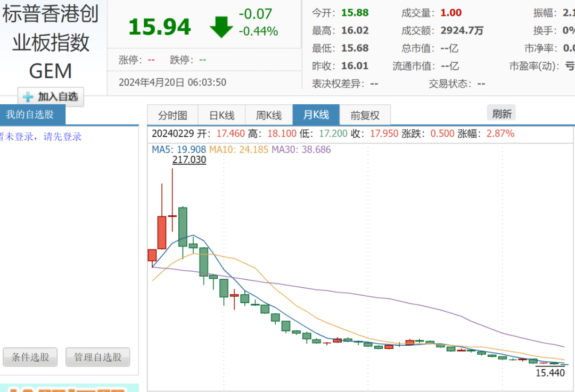Screen dimensions: 575x392
Task: Click the 开 value 17.460
Action: [x=231, y=134]
